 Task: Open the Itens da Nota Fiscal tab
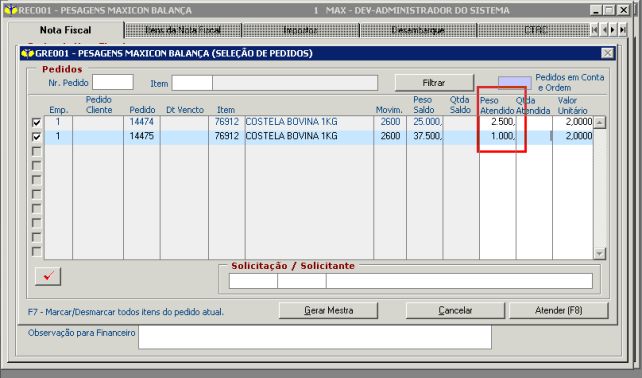(183, 30)
